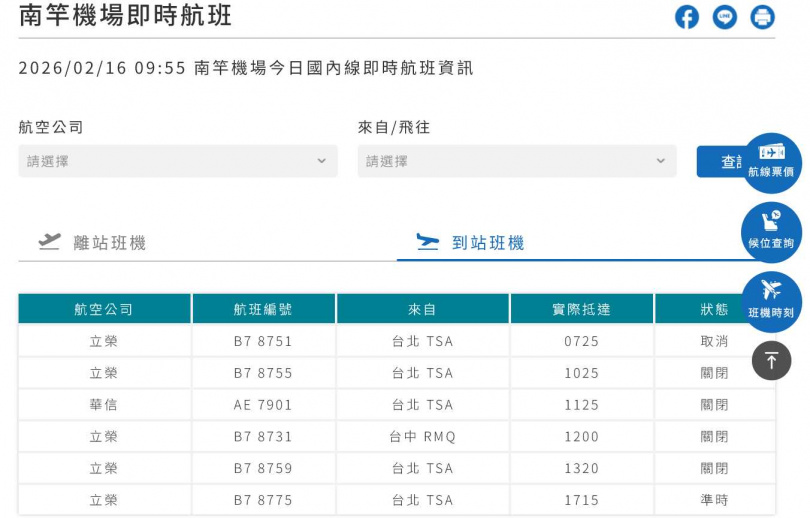Click the print page icon

tap(762, 17)
